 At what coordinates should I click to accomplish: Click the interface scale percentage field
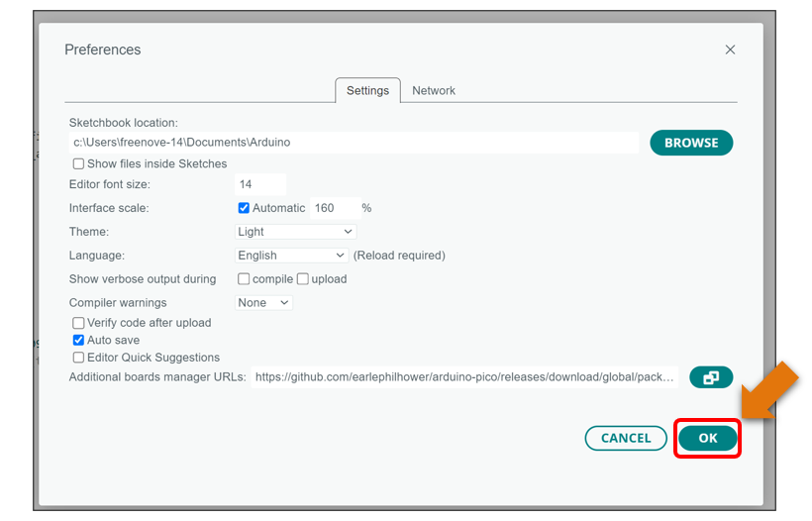tap(335, 208)
